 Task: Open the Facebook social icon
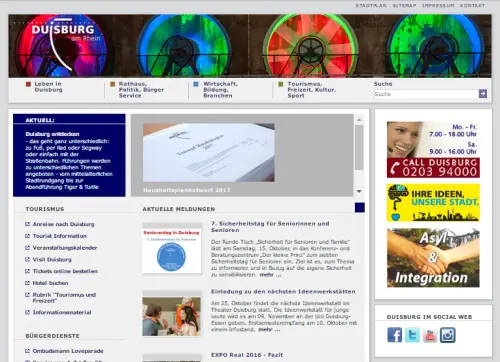394,335
